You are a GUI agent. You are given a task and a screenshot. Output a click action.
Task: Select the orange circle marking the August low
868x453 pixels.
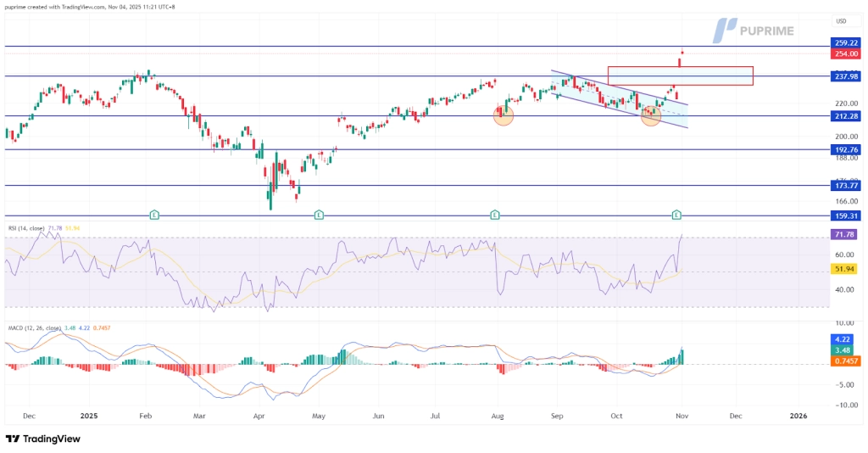pyautogui.click(x=504, y=115)
